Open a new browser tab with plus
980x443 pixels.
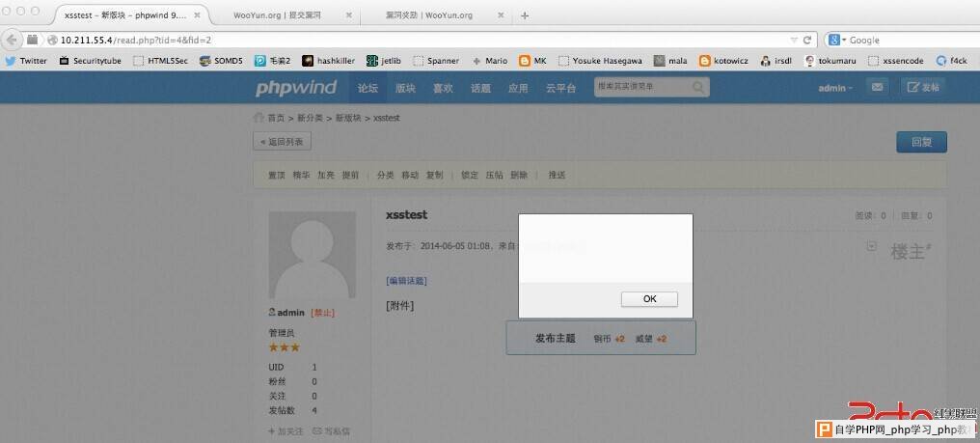[x=525, y=15]
